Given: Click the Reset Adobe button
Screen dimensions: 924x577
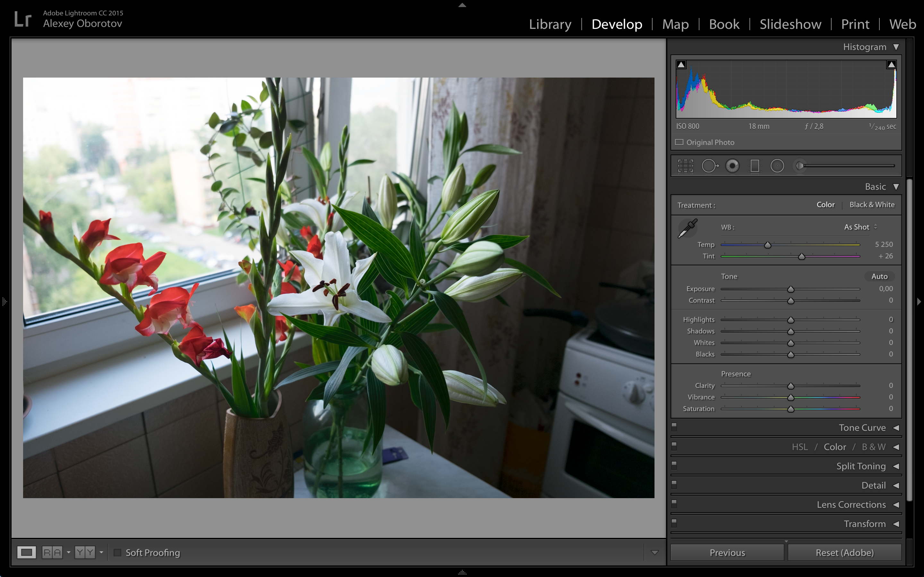Looking at the screenshot, I should point(844,552).
